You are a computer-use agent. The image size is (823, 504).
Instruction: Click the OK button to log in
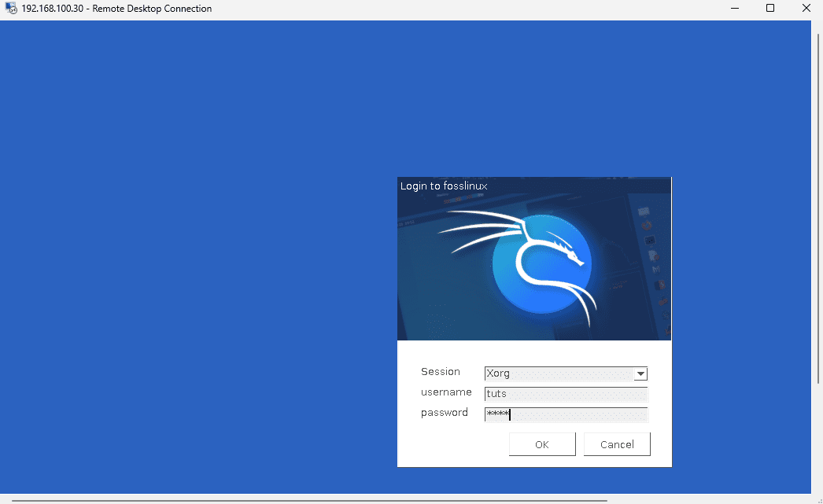[542, 444]
